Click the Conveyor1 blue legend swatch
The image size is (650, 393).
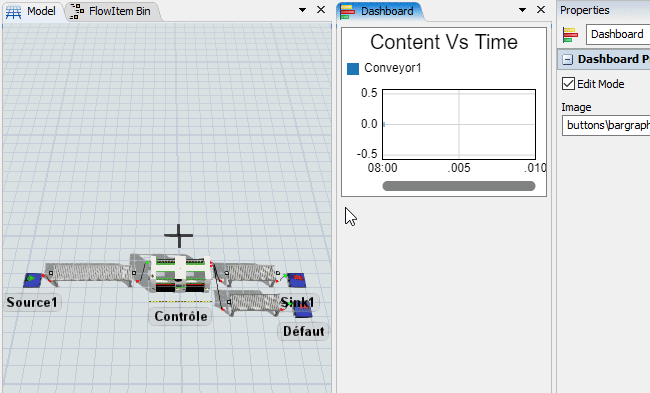click(x=353, y=69)
